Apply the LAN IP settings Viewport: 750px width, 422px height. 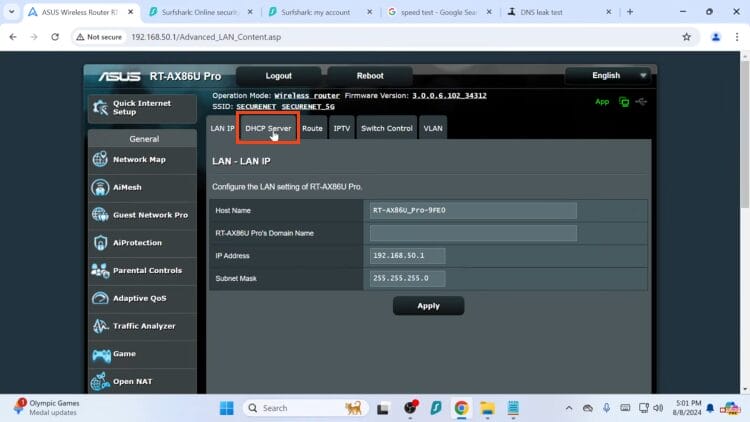pos(428,306)
